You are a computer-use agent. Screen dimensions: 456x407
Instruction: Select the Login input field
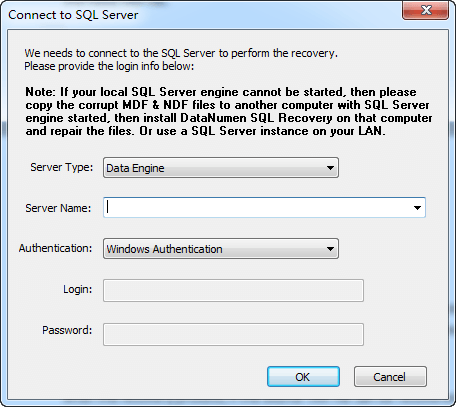(x=233, y=291)
